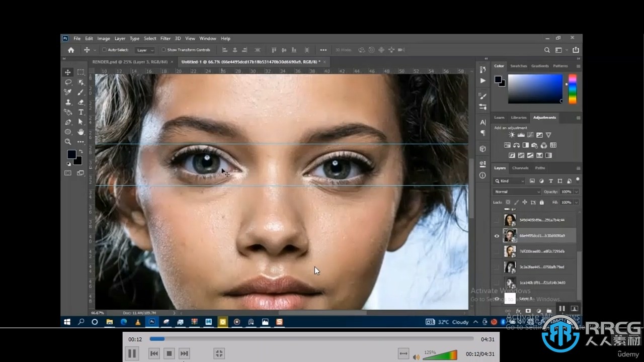Open the Edit Toolbar three-dots button

pyautogui.click(x=80, y=142)
